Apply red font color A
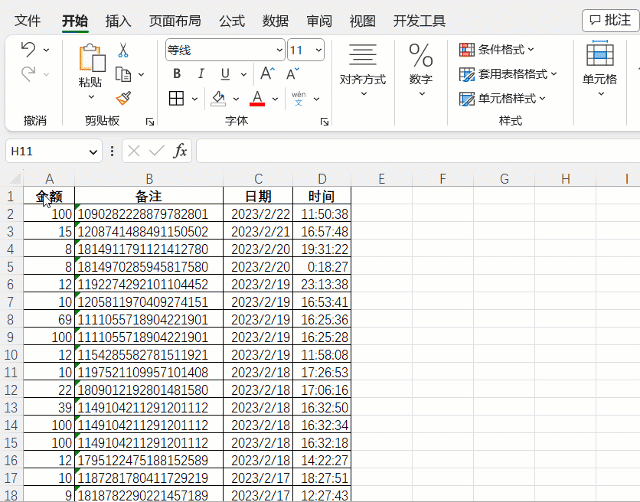Image resolution: width=640 pixels, height=502 pixels. coord(257,99)
